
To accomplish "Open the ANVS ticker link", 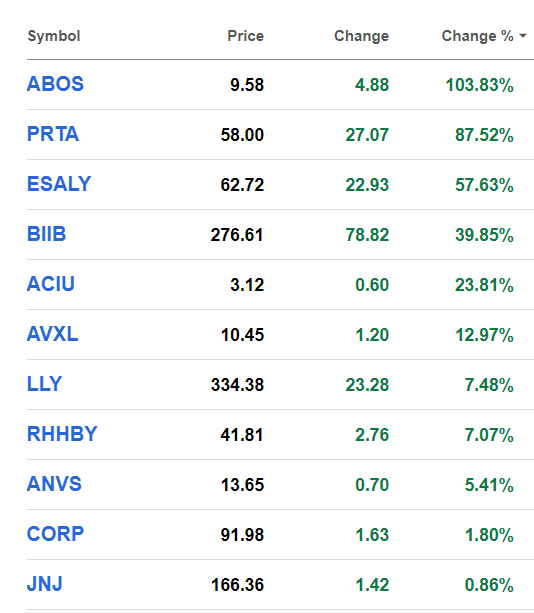I will pos(54,484).
